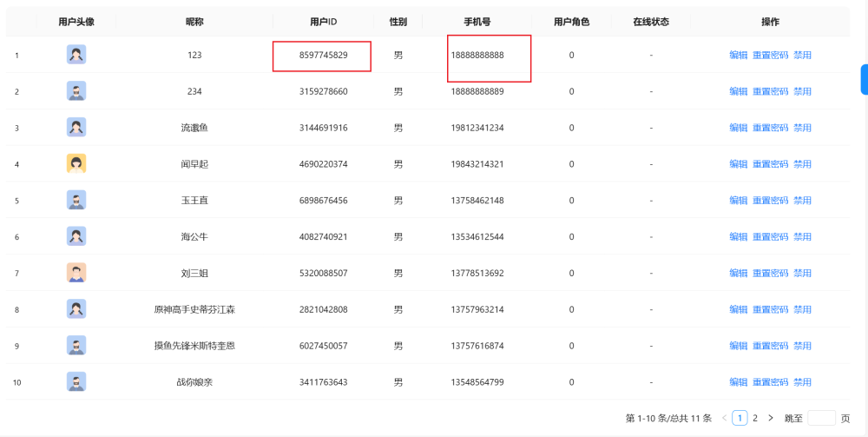Select page 2 in pagination
This screenshot has width=868, height=437.
[755, 418]
